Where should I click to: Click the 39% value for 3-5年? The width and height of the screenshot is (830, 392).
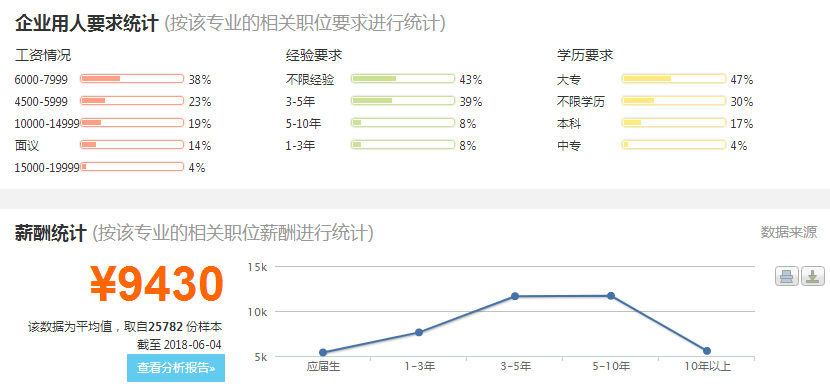click(471, 102)
